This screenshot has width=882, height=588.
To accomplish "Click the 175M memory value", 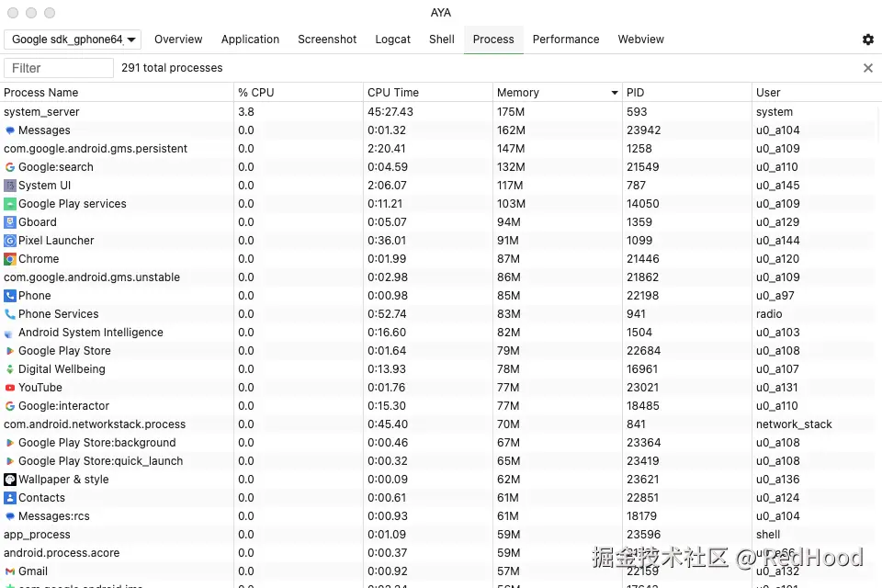I will (511, 112).
